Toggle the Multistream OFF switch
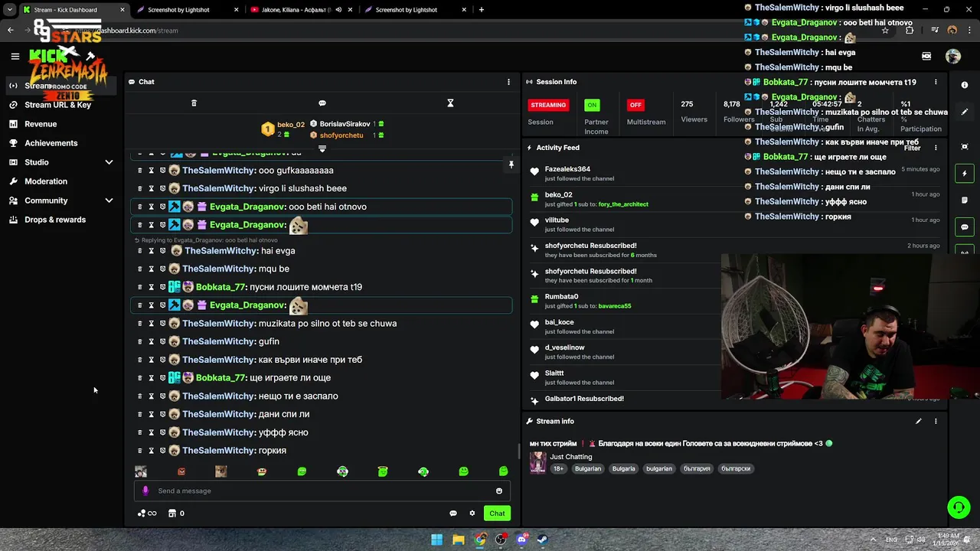980x551 pixels. tap(635, 105)
